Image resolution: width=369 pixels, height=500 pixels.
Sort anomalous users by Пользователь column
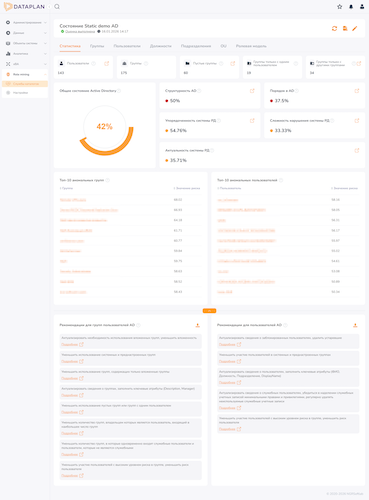pos(229,188)
